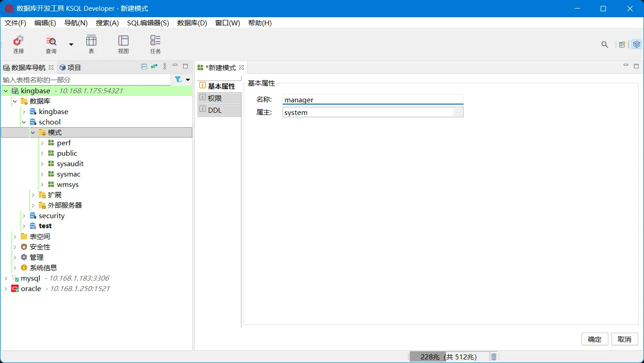This screenshot has height=363, width=644.
Task: Toggle link with editor in navigator
Action: [x=153, y=67]
